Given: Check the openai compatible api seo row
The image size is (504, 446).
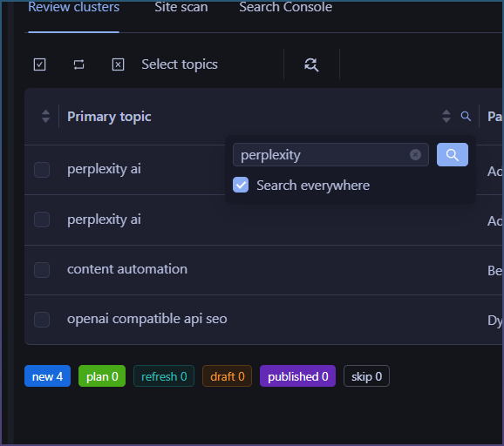Looking at the screenshot, I should tap(42, 320).
